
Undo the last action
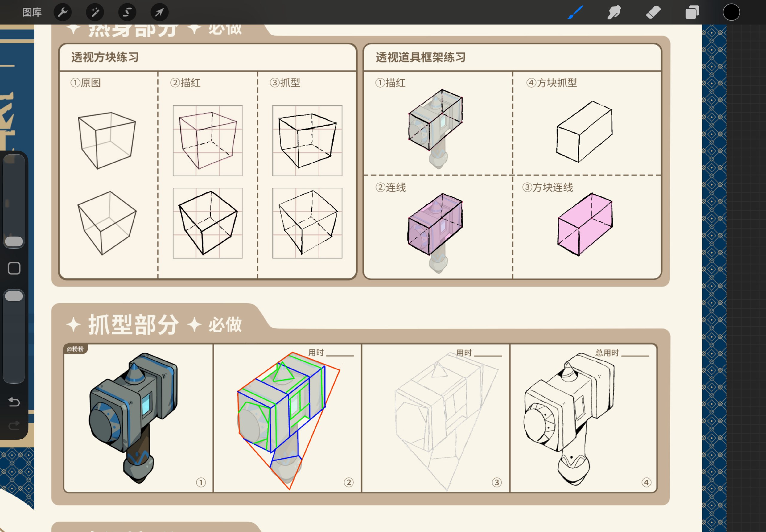[x=14, y=402]
